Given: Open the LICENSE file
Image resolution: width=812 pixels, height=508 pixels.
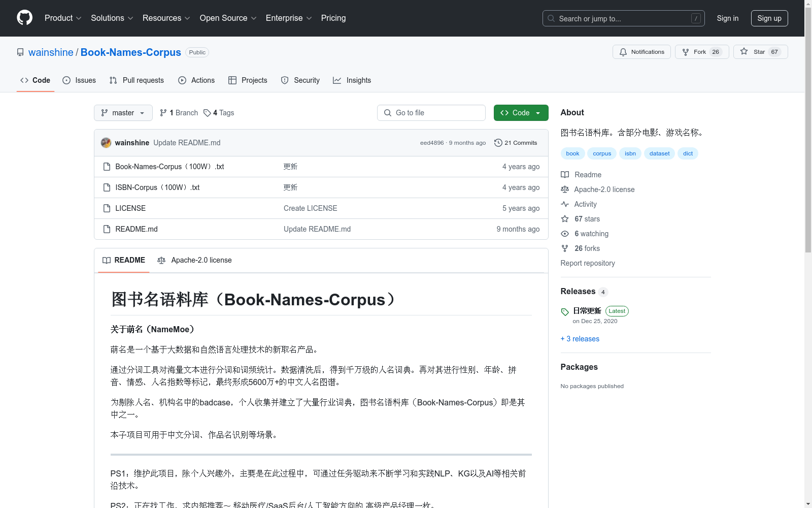Looking at the screenshot, I should pyautogui.click(x=130, y=208).
